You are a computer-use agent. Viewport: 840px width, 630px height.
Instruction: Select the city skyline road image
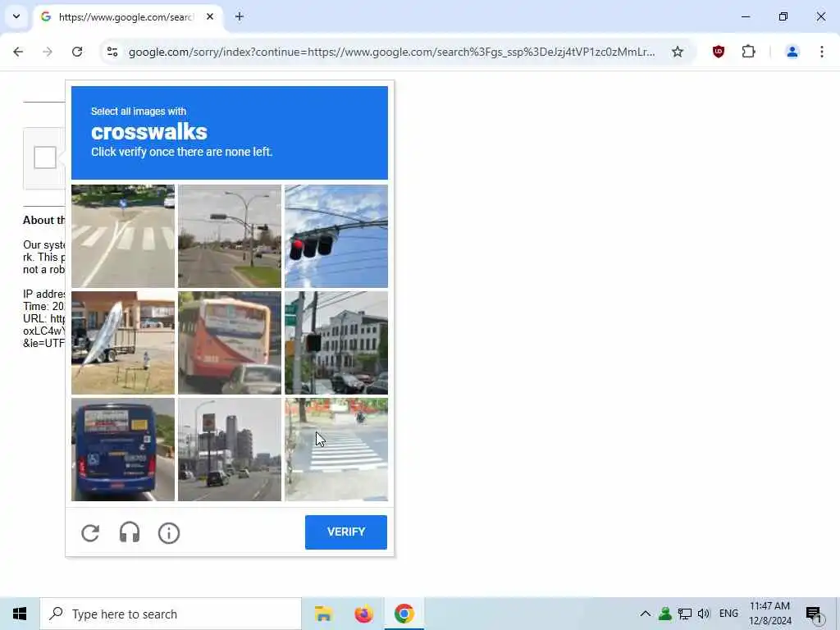click(x=230, y=450)
